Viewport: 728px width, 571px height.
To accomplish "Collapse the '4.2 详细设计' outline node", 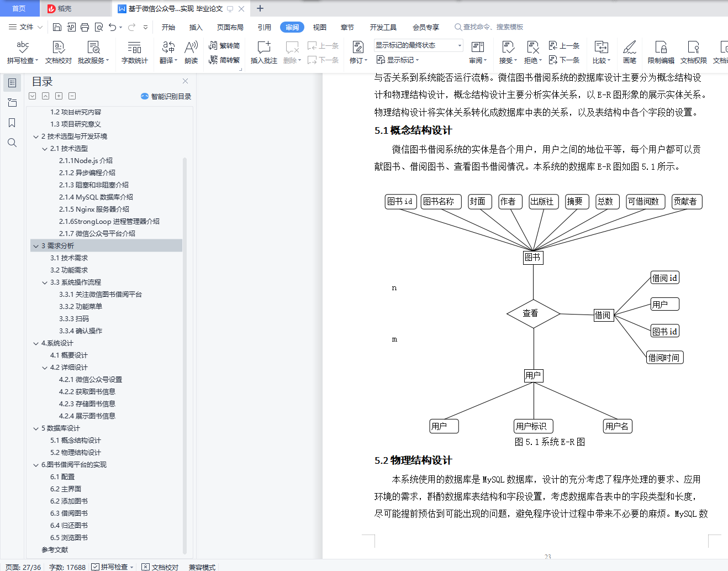I will [45, 368].
